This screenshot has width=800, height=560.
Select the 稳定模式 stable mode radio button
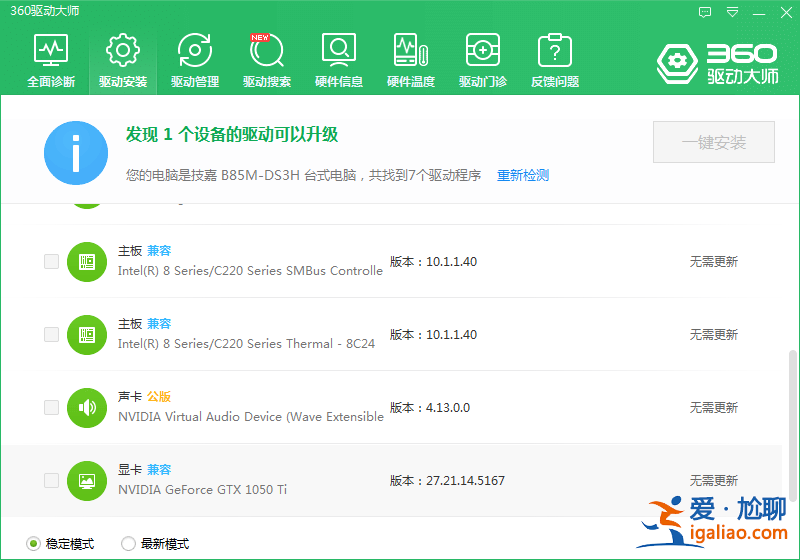(x=33, y=544)
